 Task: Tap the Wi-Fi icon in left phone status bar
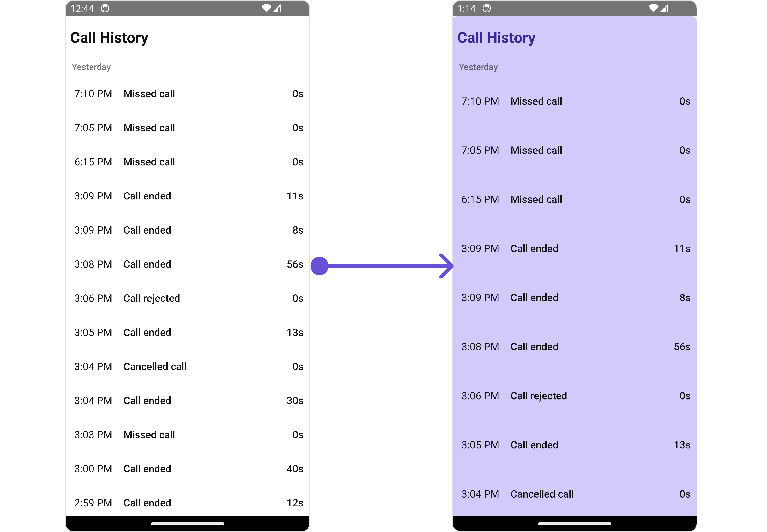point(266,8)
